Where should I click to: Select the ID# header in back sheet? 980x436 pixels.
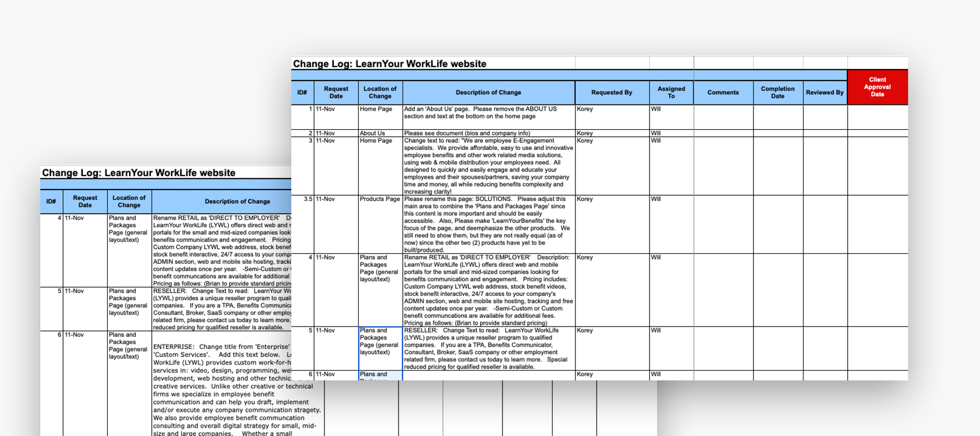coord(51,202)
